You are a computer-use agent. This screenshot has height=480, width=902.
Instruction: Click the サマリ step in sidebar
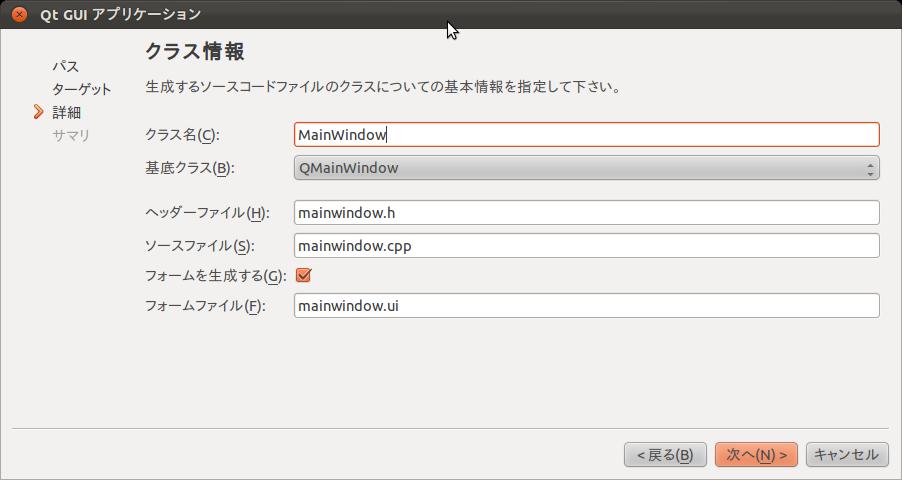click(71, 135)
